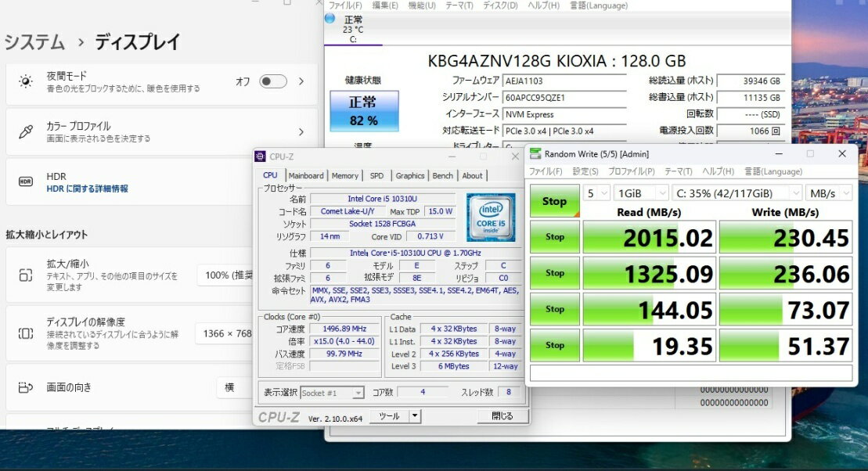The width and height of the screenshot is (868, 471).
Task: Open the 1366 × 768 resolution dropdown
Action: [227, 333]
